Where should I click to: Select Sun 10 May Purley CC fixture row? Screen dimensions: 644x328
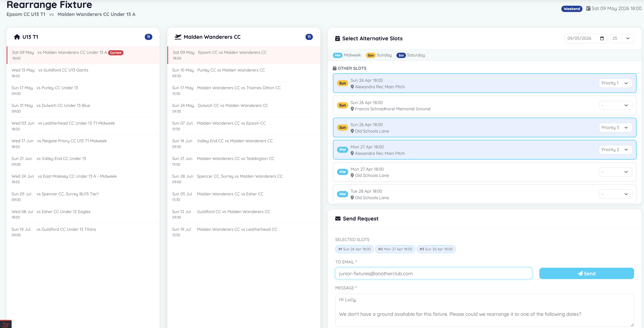244,73
